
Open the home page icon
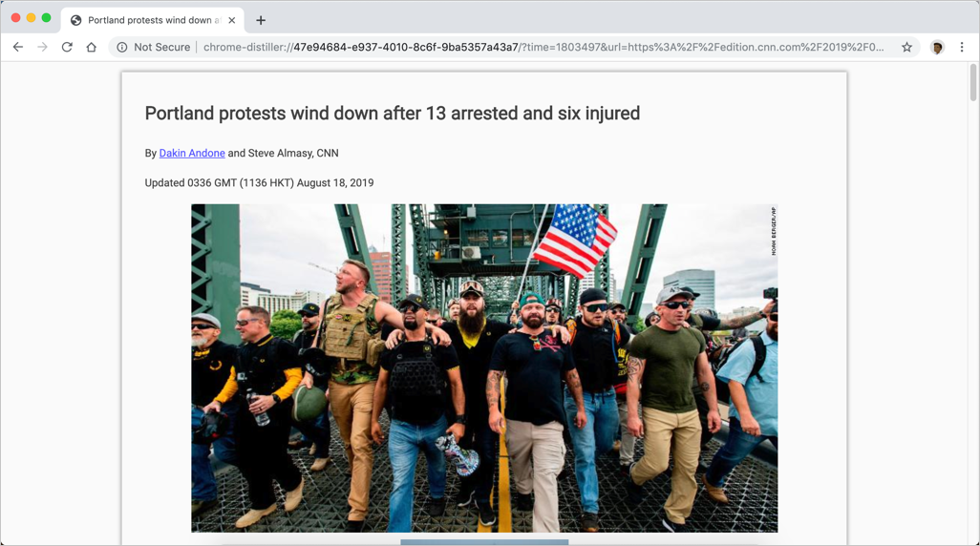(x=92, y=47)
